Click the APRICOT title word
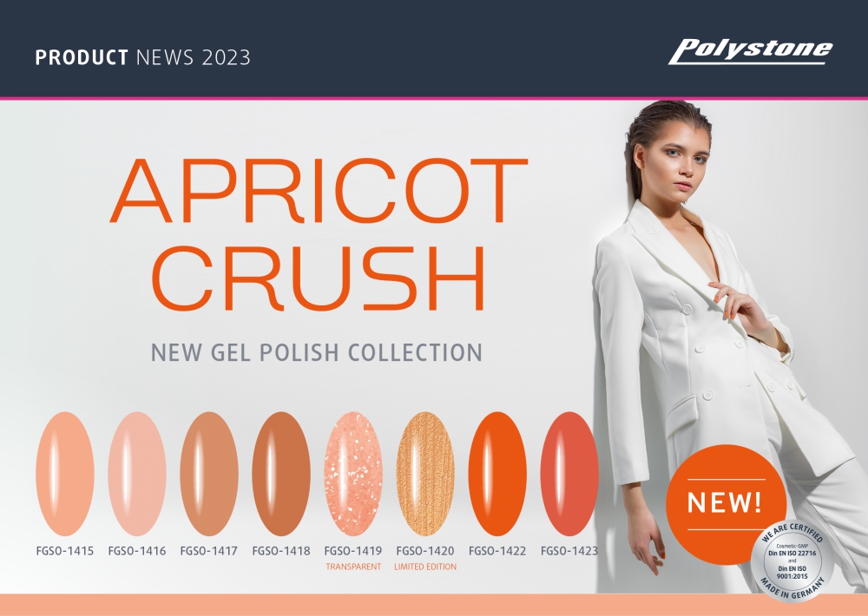This screenshot has width=868, height=616. click(319, 190)
